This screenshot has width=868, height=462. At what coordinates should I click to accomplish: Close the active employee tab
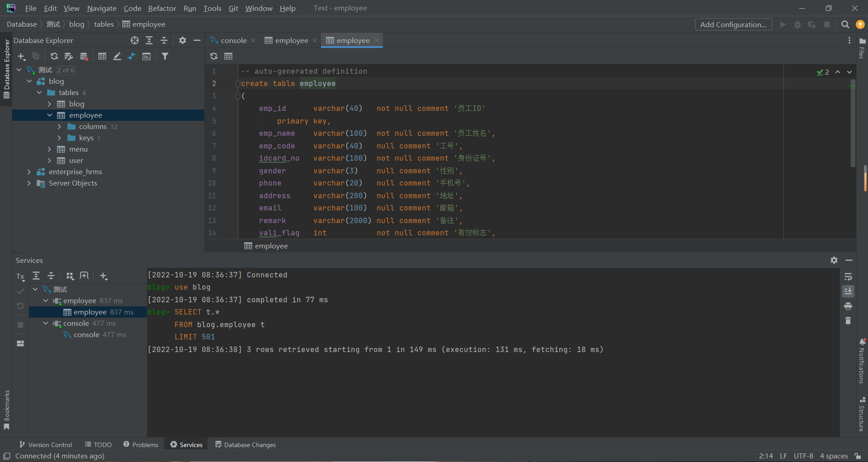tap(377, 40)
